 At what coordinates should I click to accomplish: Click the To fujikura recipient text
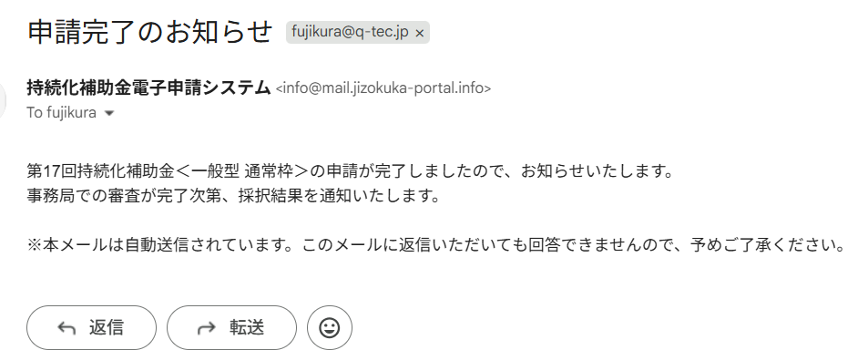coord(61,113)
